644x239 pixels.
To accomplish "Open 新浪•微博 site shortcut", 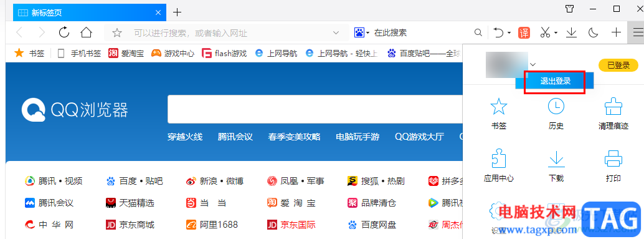I will click(215, 181).
